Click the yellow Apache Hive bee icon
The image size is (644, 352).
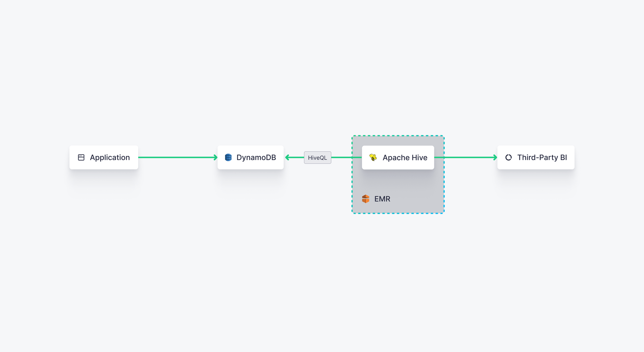tap(373, 157)
